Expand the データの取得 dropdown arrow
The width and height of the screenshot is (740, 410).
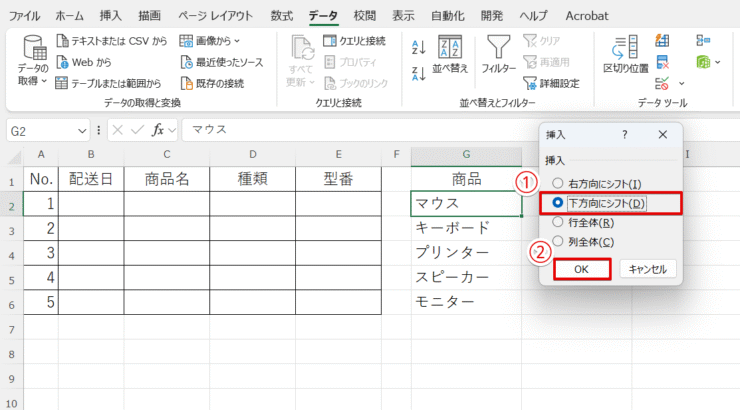[x=44, y=81]
